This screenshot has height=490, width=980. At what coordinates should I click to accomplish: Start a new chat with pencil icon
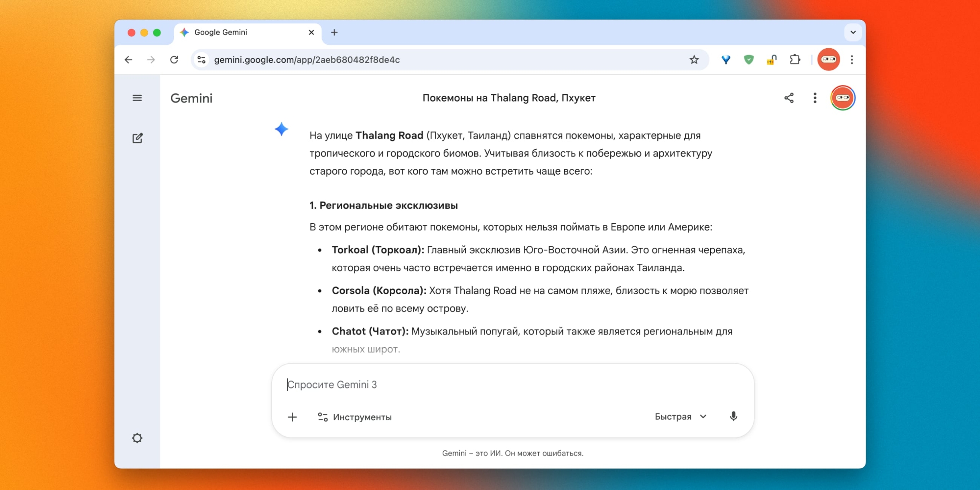(x=137, y=138)
